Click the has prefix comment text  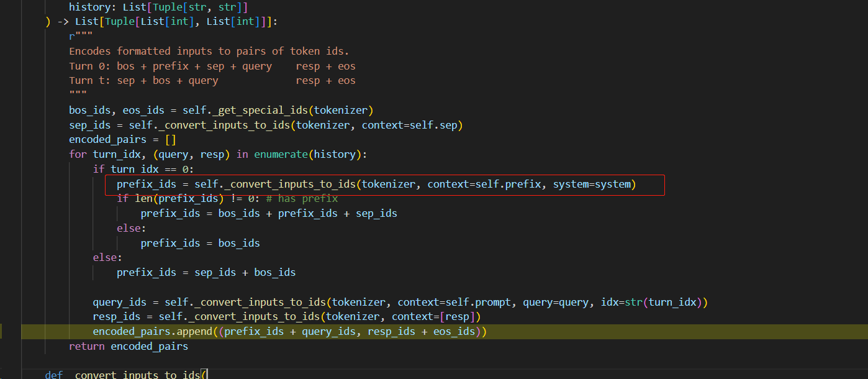(302, 198)
